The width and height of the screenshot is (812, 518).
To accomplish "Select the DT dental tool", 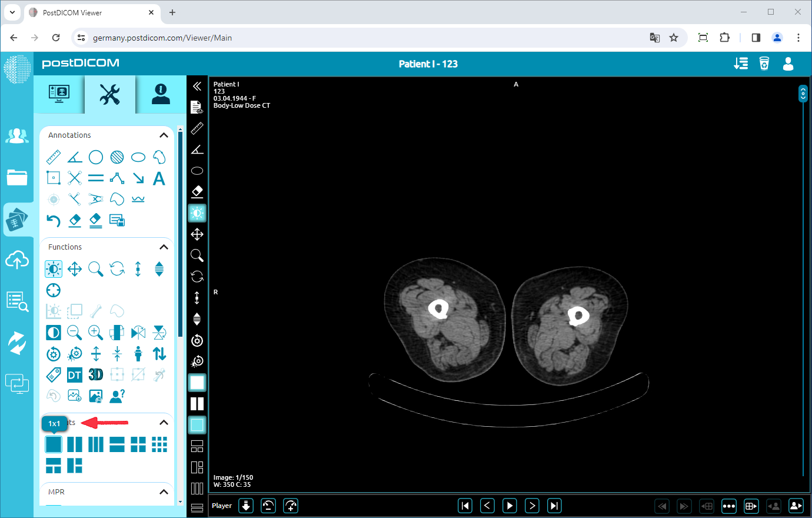I will [x=74, y=374].
